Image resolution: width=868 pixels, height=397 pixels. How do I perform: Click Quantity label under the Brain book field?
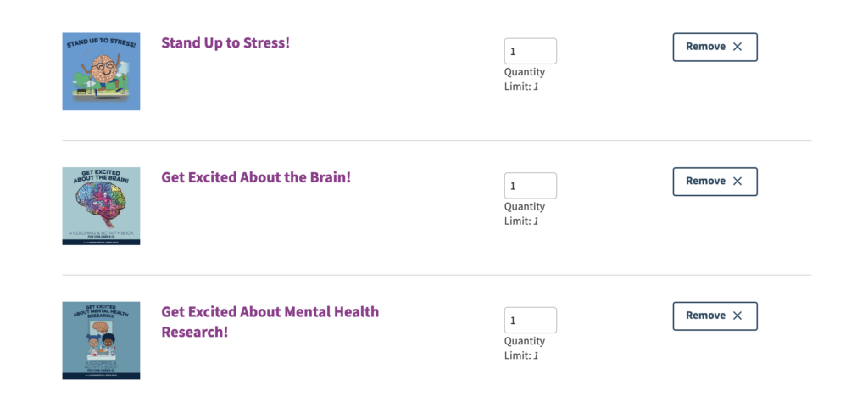(525, 207)
